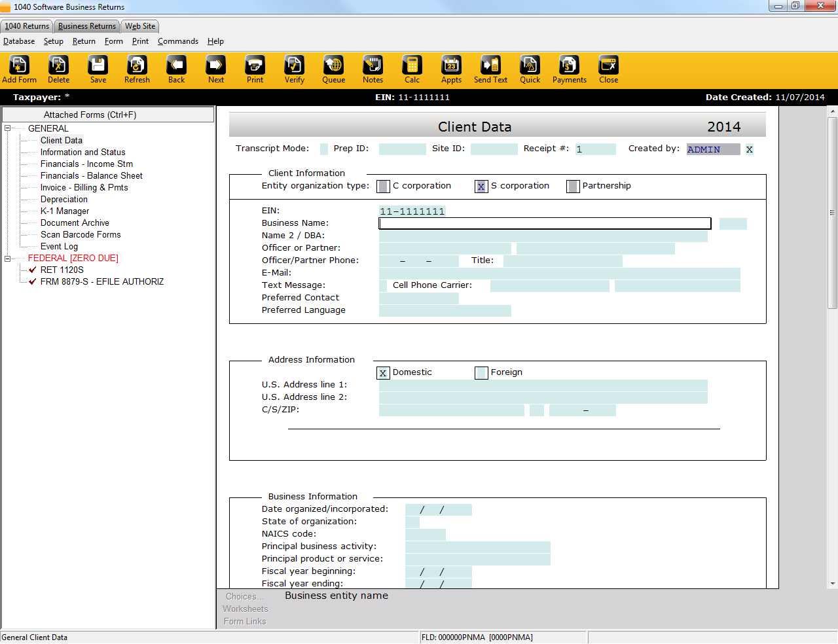This screenshot has height=644, width=838.
Task: Open the Appts calendar icon
Action: click(x=451, y=65)
